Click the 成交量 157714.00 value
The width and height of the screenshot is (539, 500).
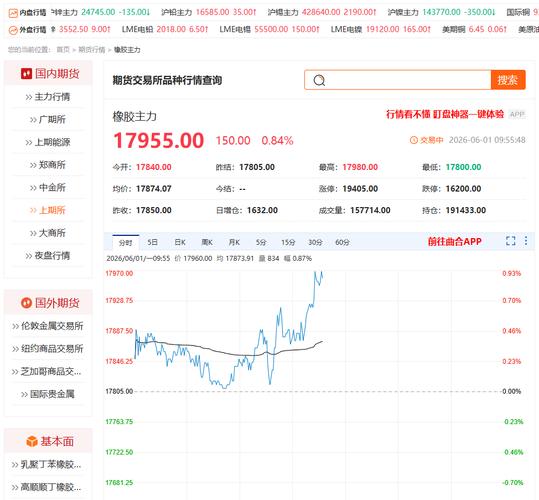370,210
